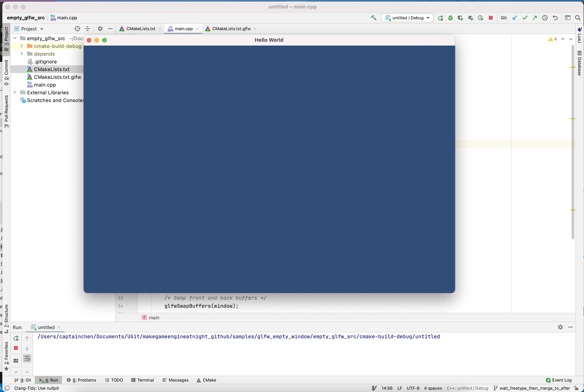Open Search Everywhere magnifier icon
Image resolution: width=584 pixels, height=392 pixels.
(x=578, y=18)
